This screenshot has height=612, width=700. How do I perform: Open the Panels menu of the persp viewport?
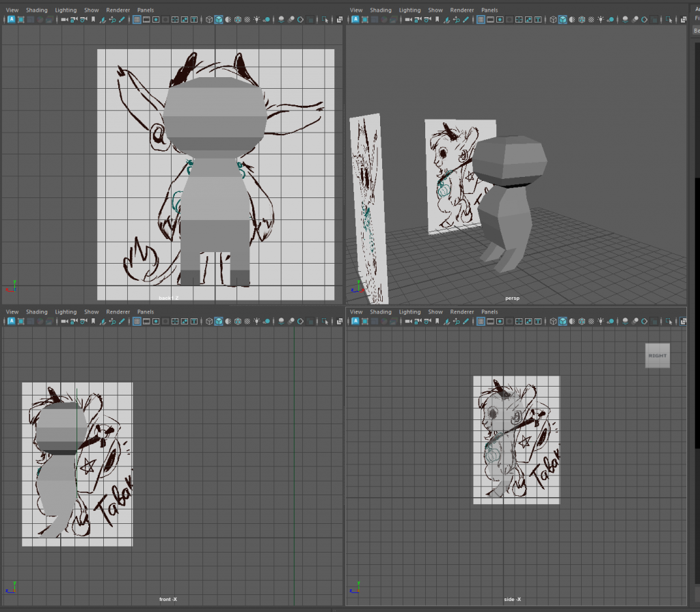[x=489, y=10]
